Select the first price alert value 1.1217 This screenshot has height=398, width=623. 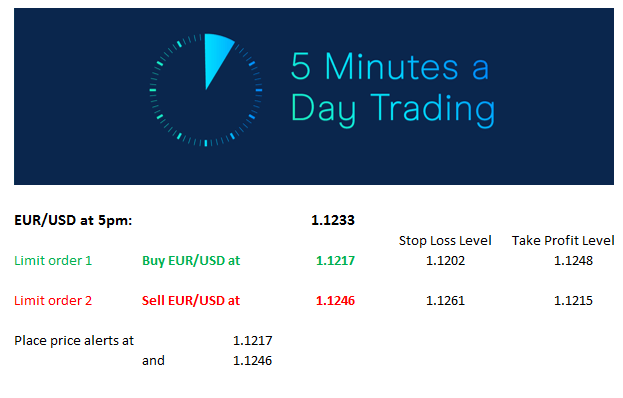click(x=253, y=341)
